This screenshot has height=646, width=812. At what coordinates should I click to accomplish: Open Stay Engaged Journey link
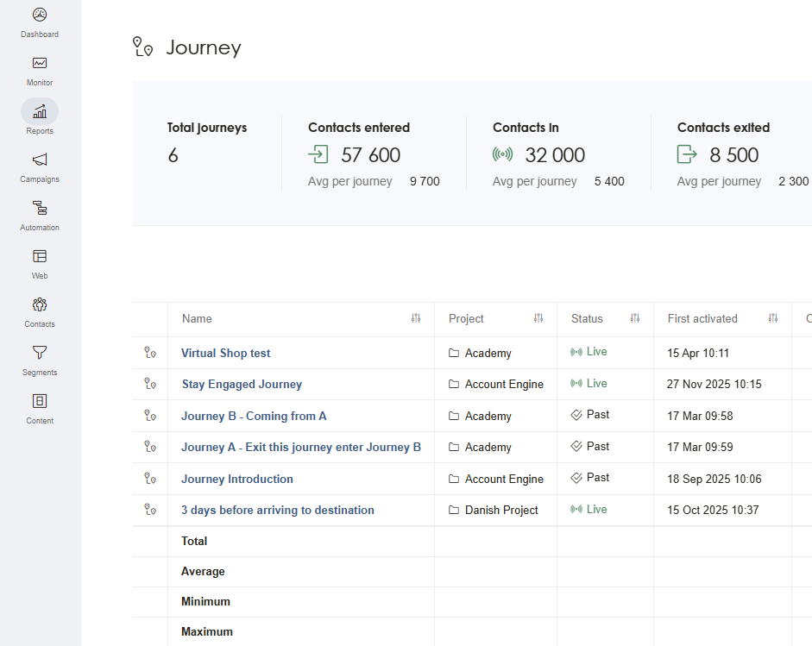coord(242,384)
